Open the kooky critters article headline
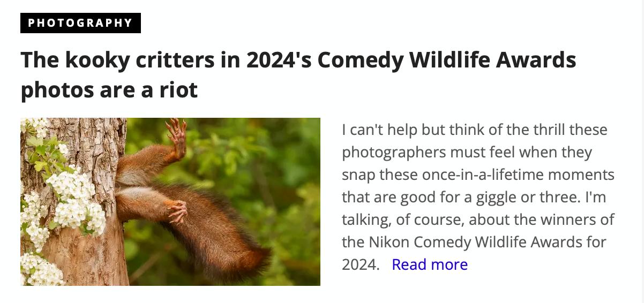Screen dimensions: 644x303 point(298,60)
